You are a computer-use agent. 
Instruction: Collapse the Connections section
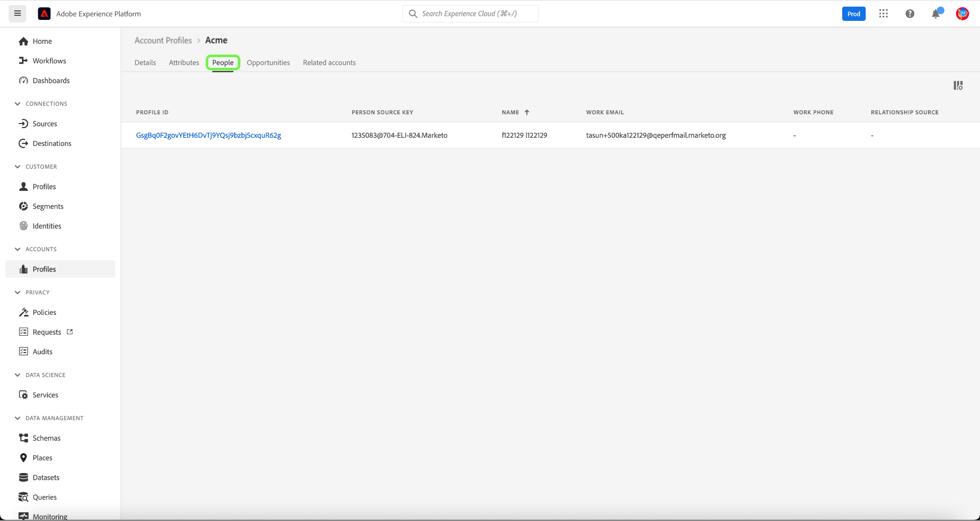pos(17,104)
